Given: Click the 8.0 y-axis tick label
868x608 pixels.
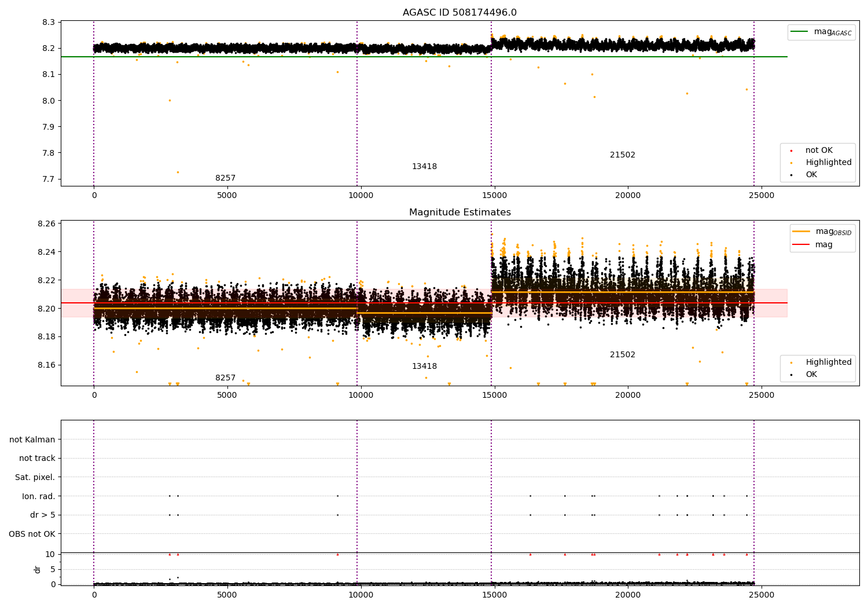Looking at the screenshot, I should click(49, 101).
